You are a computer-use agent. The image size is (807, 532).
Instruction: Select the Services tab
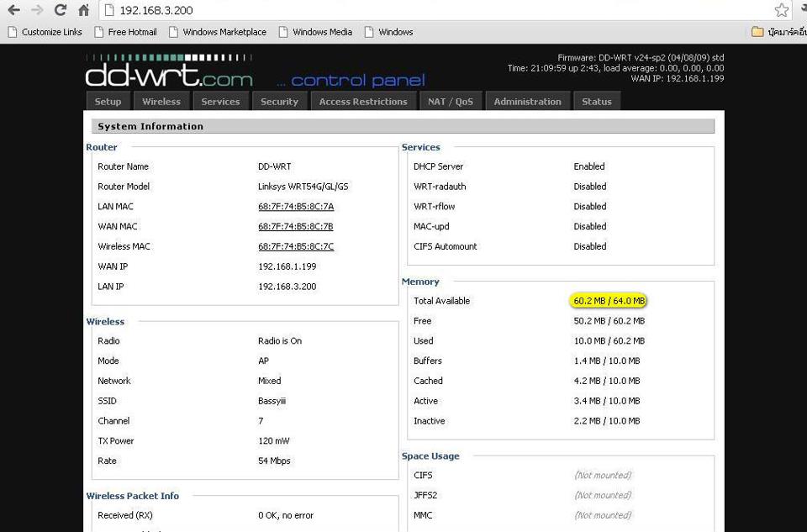click(220, 102)
